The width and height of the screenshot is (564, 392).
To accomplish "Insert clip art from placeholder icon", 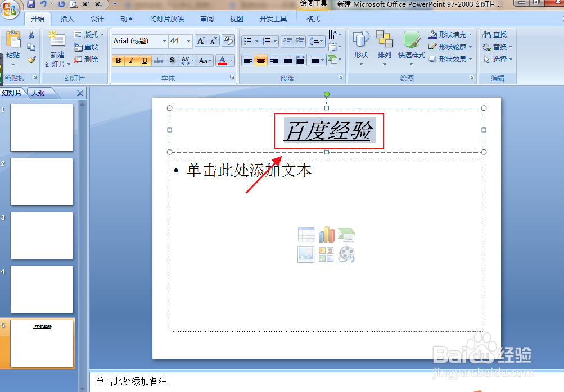I will click(x=326, y=254).
